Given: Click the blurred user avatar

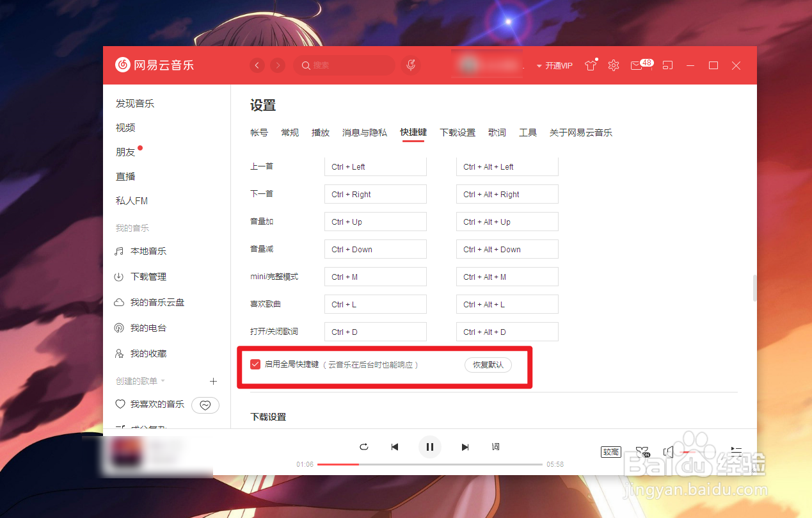Looking at the screenshot, I should [x=470, y=65].
